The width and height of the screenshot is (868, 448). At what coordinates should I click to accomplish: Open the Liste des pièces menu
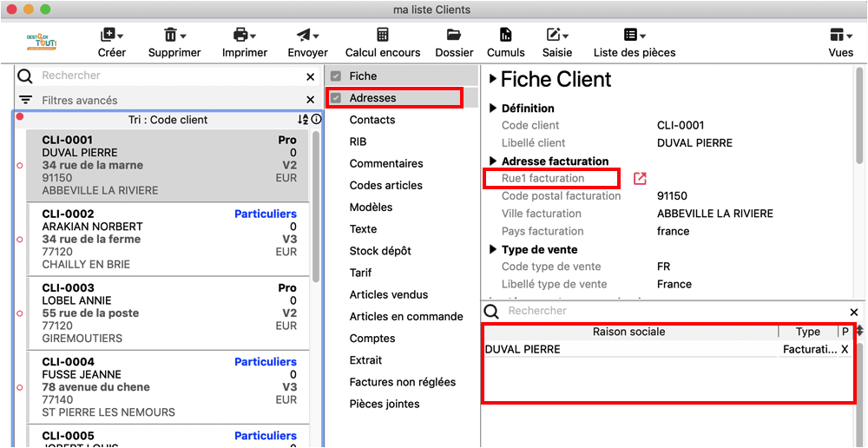(635, 43)
